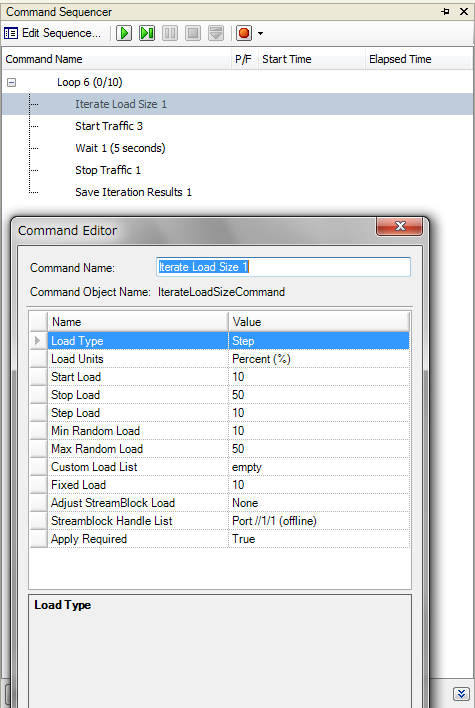
Task: Click the Start Time column header
Action: click(287, 59)
